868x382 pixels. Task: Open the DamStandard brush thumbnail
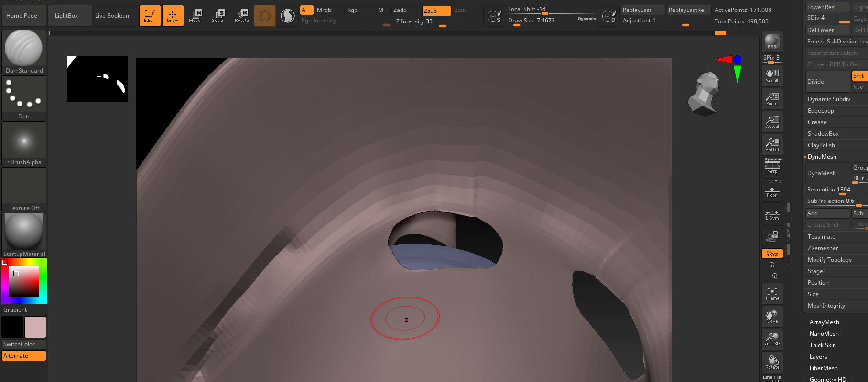pos(24,51)
